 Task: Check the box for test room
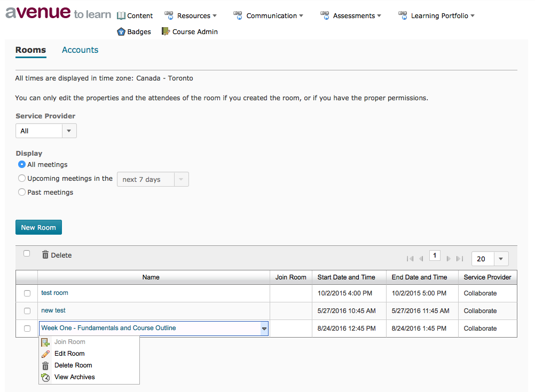click(x=27, y=293)
